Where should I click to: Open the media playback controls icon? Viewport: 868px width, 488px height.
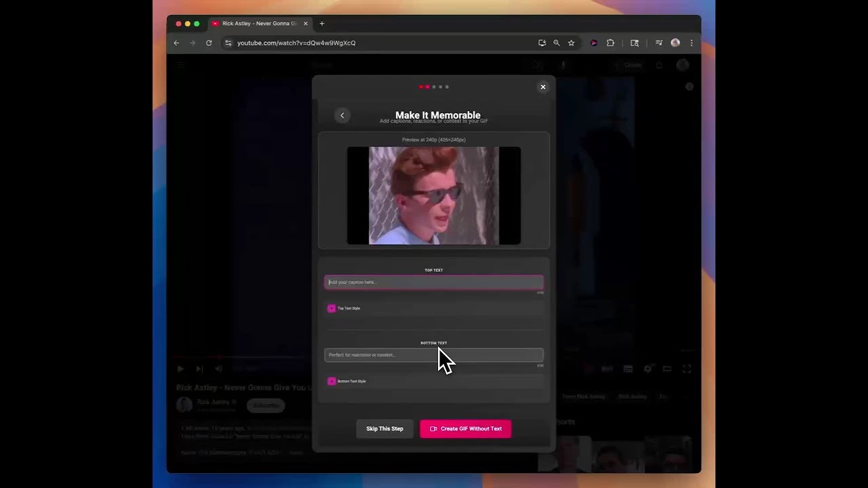point(658,43)
